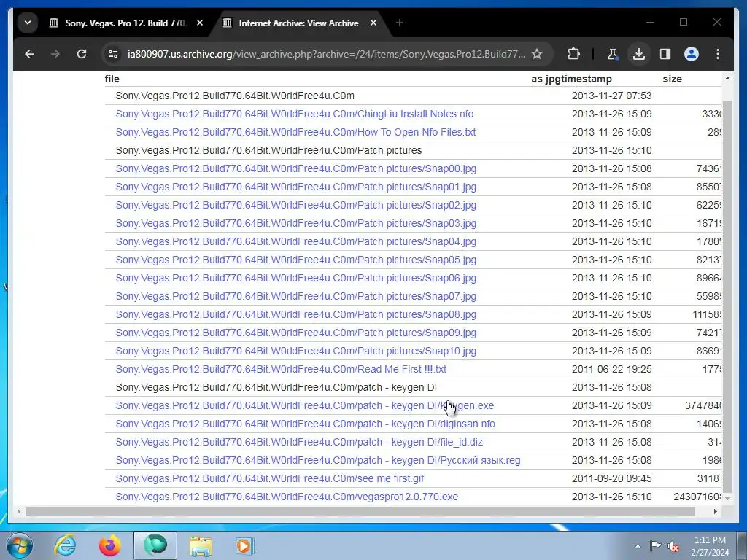Launch Internet Explorer from the taskbar
This screenshot has width=747, height=560.
65,545
